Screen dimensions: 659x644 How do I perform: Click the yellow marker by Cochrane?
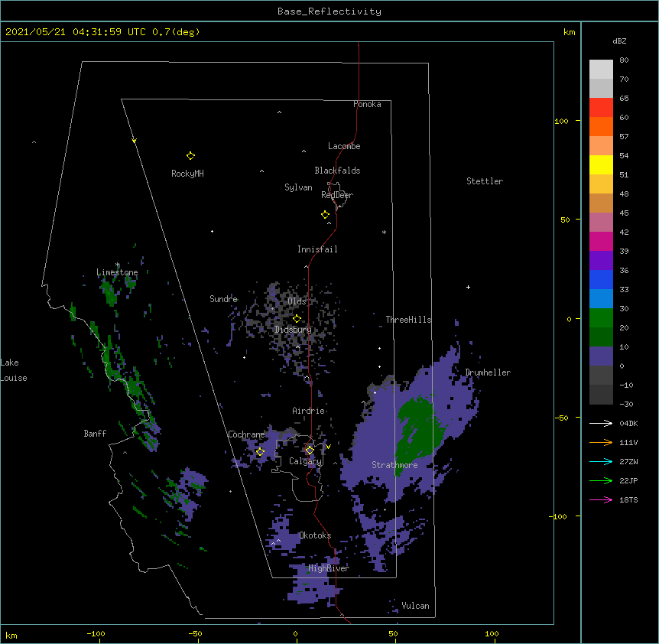[x=260, y=452]
